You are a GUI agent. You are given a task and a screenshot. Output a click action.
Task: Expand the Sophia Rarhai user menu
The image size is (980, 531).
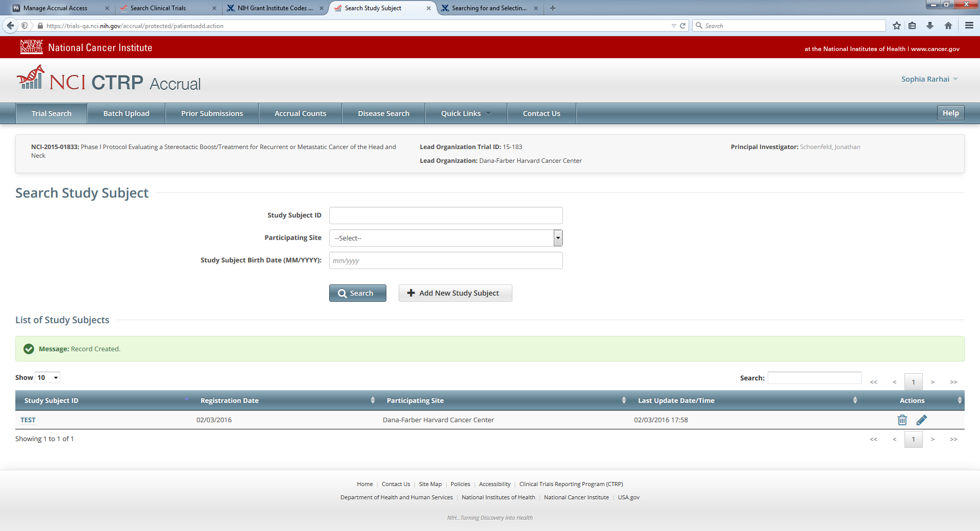coord(929,79)
